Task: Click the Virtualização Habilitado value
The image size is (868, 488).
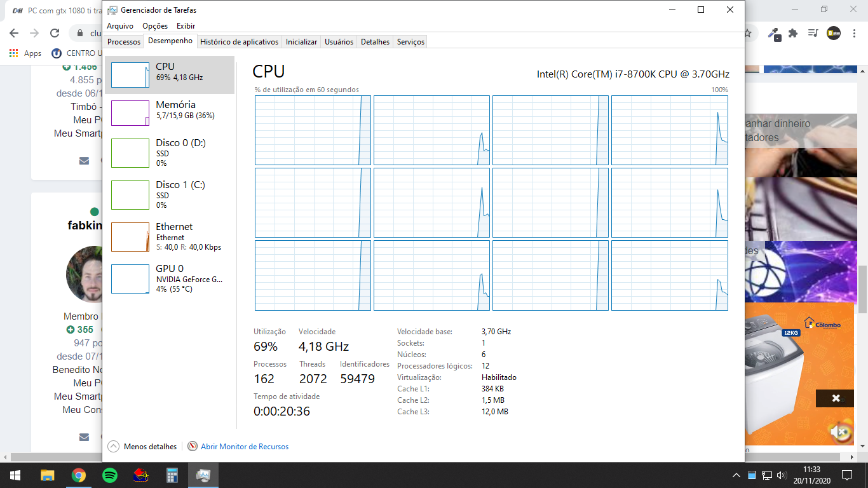Action: pos(499,377)
